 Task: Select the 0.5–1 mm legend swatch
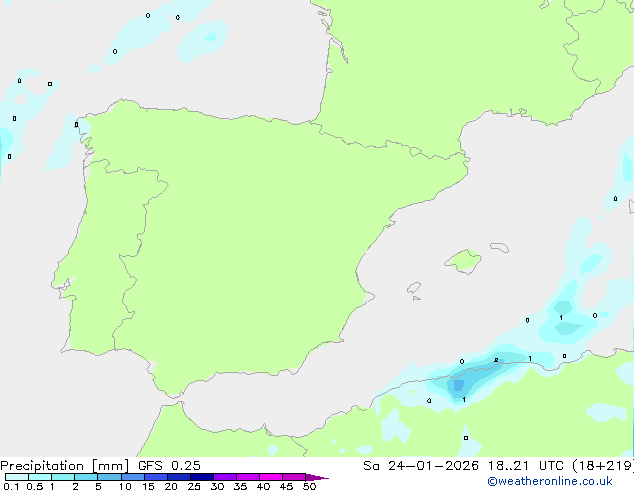point(40,477)
